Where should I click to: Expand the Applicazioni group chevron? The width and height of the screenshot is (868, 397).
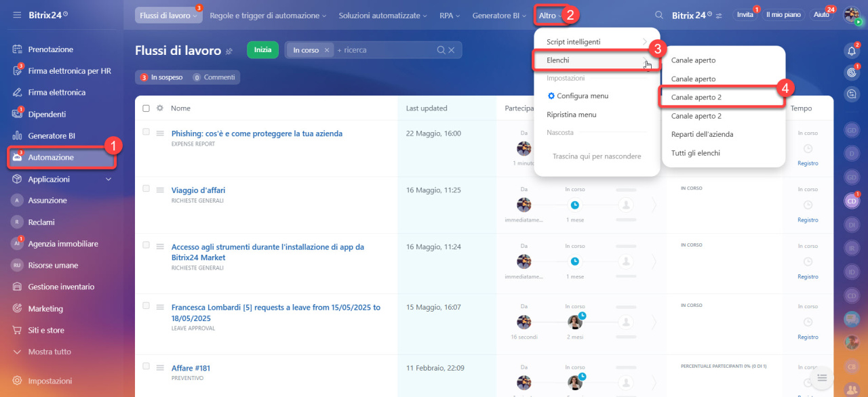click(108, 180)
